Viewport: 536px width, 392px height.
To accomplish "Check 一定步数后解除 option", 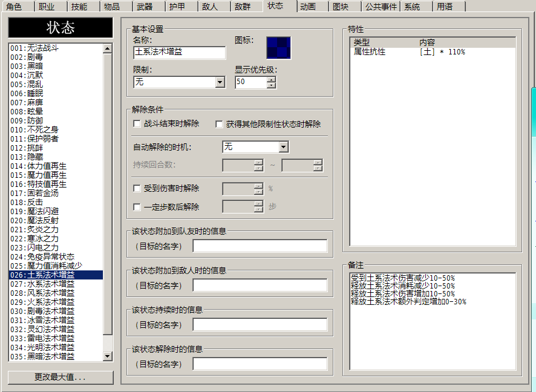I will 137,207.
